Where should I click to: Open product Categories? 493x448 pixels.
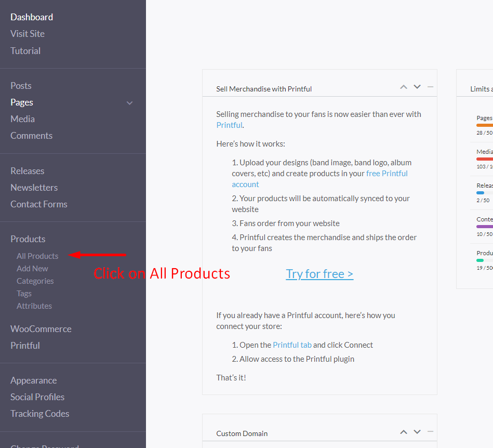(x=35, y=281)
